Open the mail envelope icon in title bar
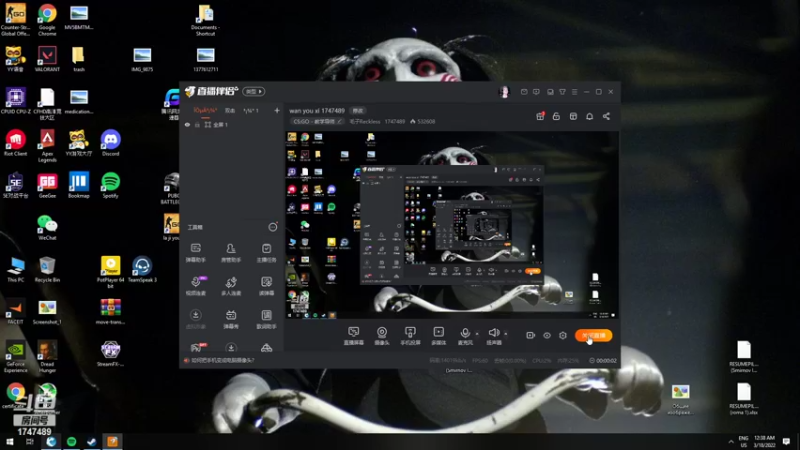800x450 pixels. pyautogui.click(x=524, y=92)
